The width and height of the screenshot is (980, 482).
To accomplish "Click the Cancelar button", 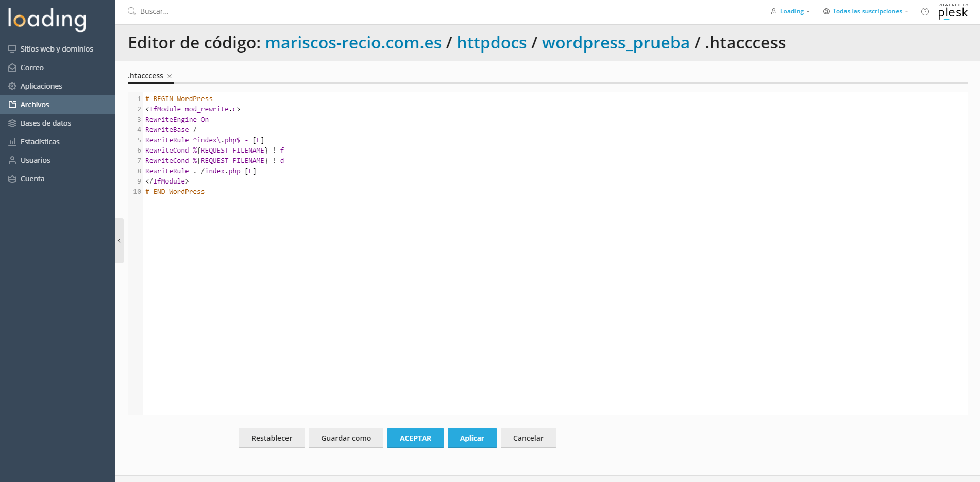I will (x=528, y=438).
